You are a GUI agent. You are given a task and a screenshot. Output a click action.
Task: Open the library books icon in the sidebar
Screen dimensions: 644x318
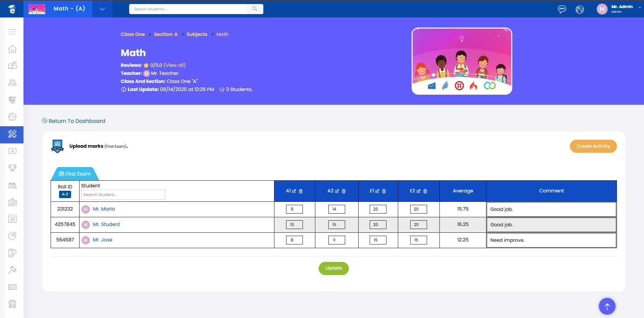click(12, 185)
